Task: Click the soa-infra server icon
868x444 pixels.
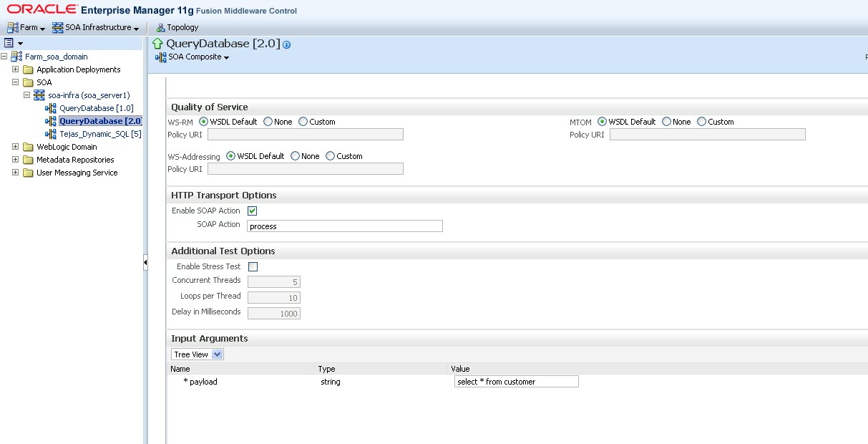Action: [x=39, y=95]
